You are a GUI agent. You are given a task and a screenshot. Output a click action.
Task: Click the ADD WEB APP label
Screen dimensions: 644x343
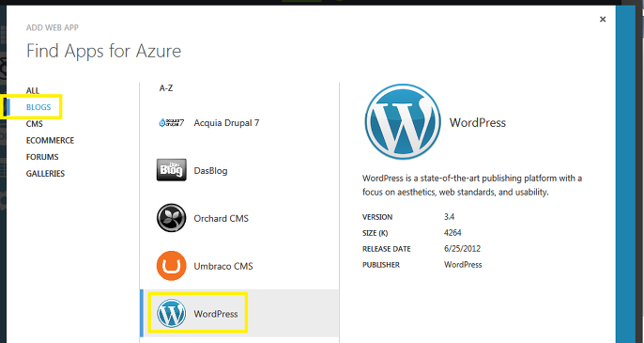(x=53, y=27)
